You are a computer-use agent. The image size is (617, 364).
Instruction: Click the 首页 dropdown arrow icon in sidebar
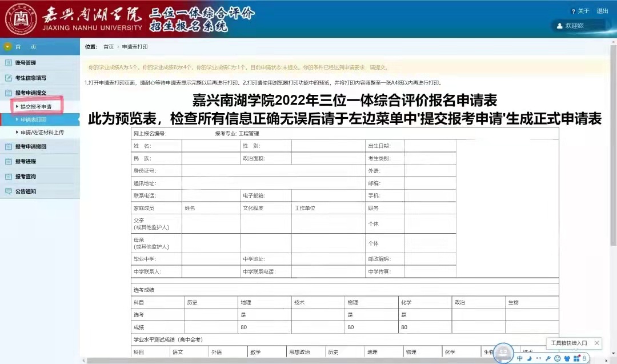click(x=7, y=47)
